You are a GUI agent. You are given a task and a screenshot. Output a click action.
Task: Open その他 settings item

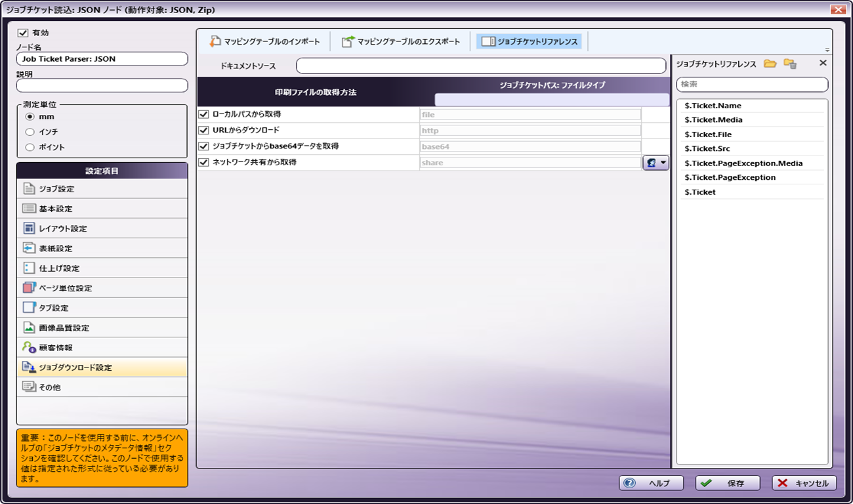tap(102, 387)
